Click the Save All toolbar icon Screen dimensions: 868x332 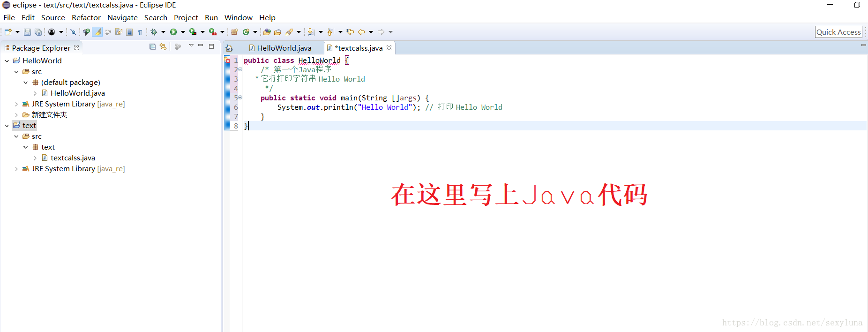click(38, 32)
